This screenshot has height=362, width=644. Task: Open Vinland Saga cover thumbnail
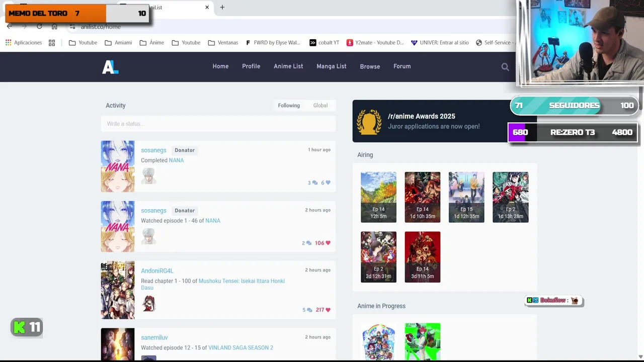[118, 344]
